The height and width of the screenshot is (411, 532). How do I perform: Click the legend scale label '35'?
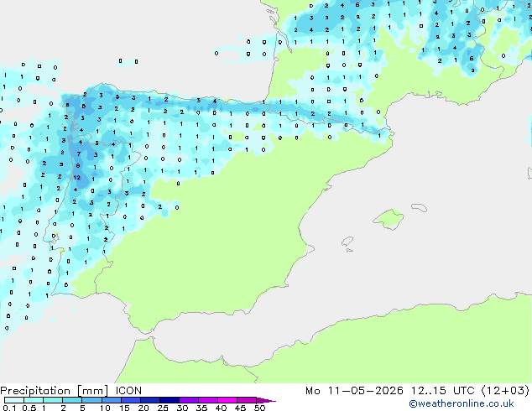[x=201, y=408]
